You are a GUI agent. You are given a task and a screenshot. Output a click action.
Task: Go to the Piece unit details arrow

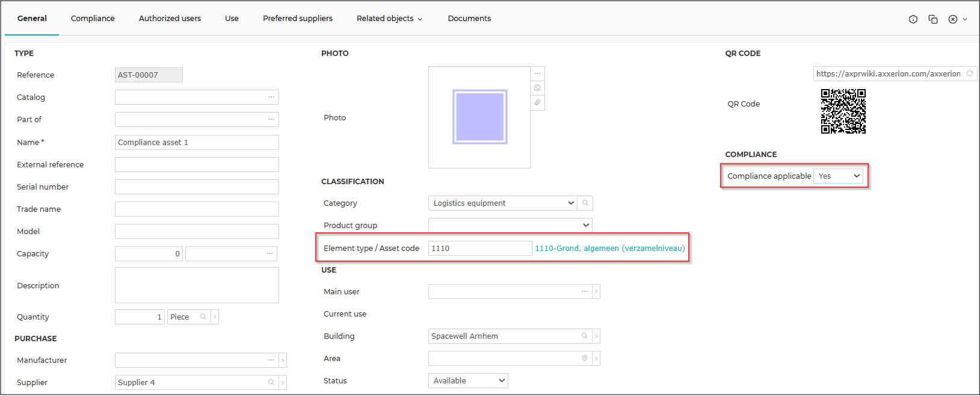point(215,317)
